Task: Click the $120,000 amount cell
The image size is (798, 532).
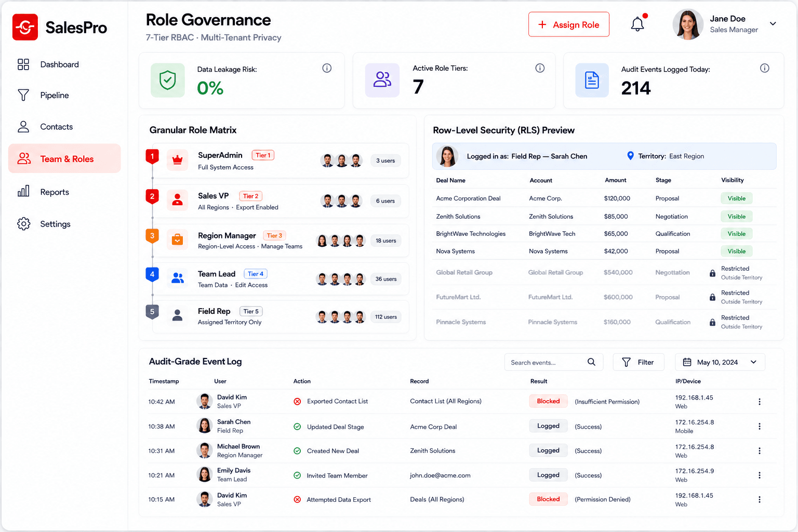Action: [617, 198]
